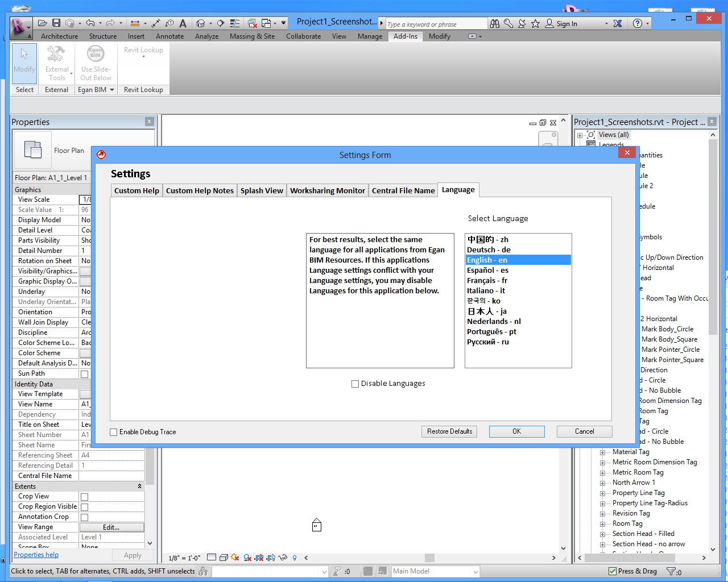Select Português - pt in the language list
The image size is (728, 582).
coord(518,332)
